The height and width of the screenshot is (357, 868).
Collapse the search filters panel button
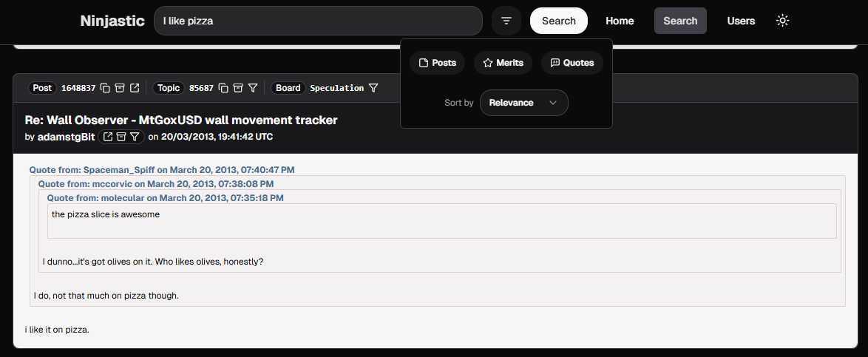pyautogui.click(x=506, y=21)
